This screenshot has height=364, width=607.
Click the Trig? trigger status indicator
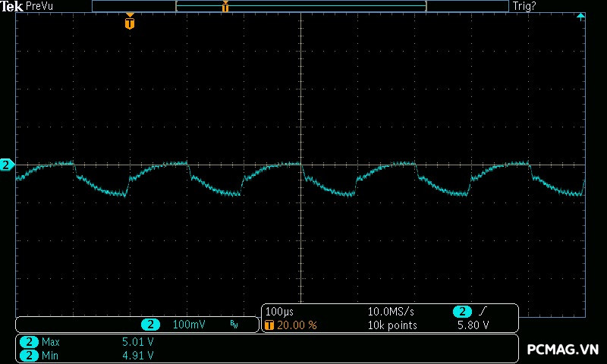525,6
